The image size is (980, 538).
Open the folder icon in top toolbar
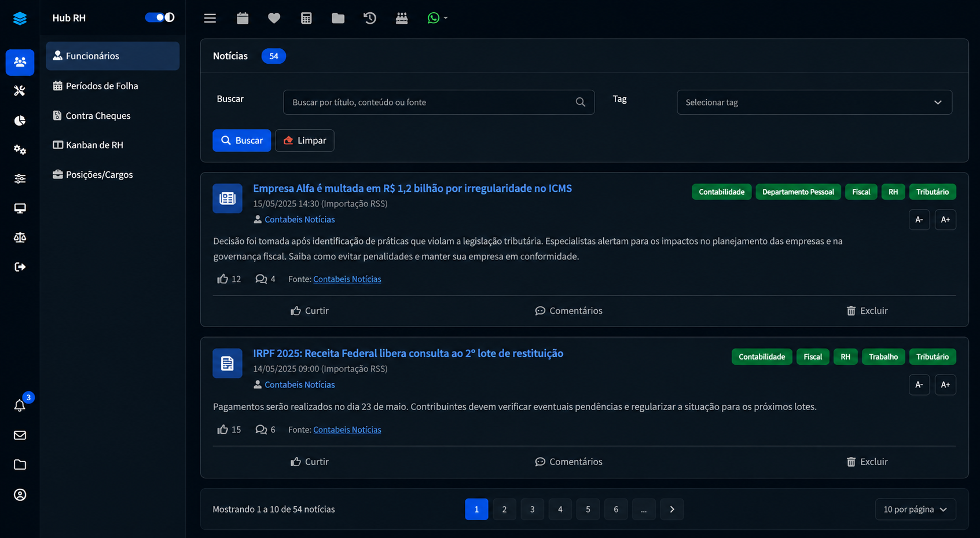(338, 18)
